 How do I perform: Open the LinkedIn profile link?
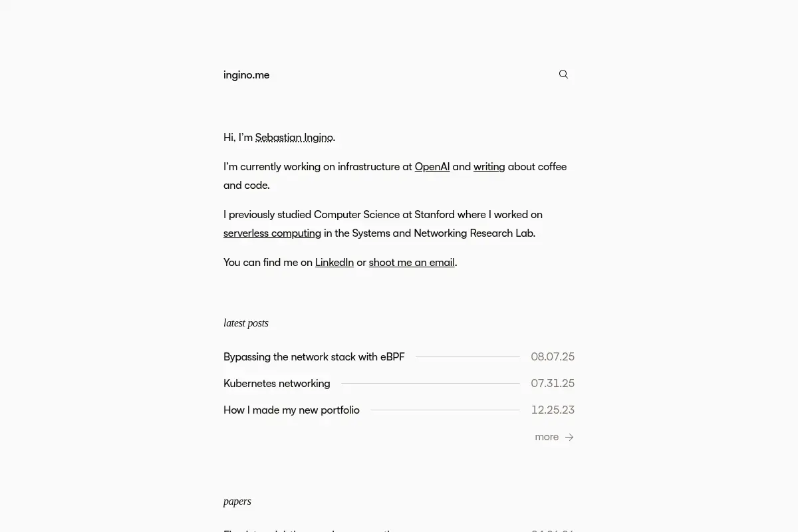[x=334, y=262]
